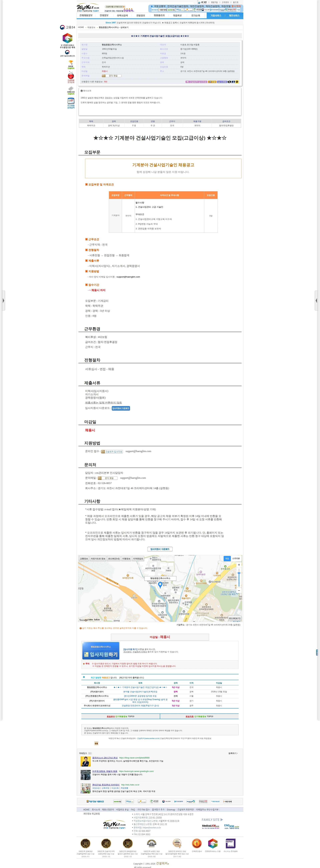The width and height of the screenshot is (320, 868).
Task: Open 주간채용 공채달력 calendar icon
Action: pos(71,103)
